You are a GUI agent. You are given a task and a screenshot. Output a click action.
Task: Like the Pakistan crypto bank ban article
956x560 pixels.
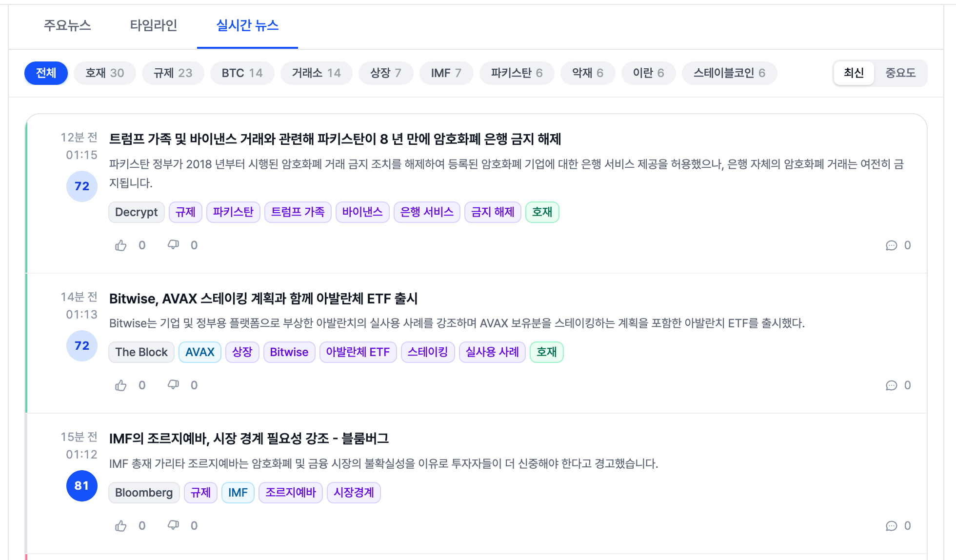tap(121, 245)
